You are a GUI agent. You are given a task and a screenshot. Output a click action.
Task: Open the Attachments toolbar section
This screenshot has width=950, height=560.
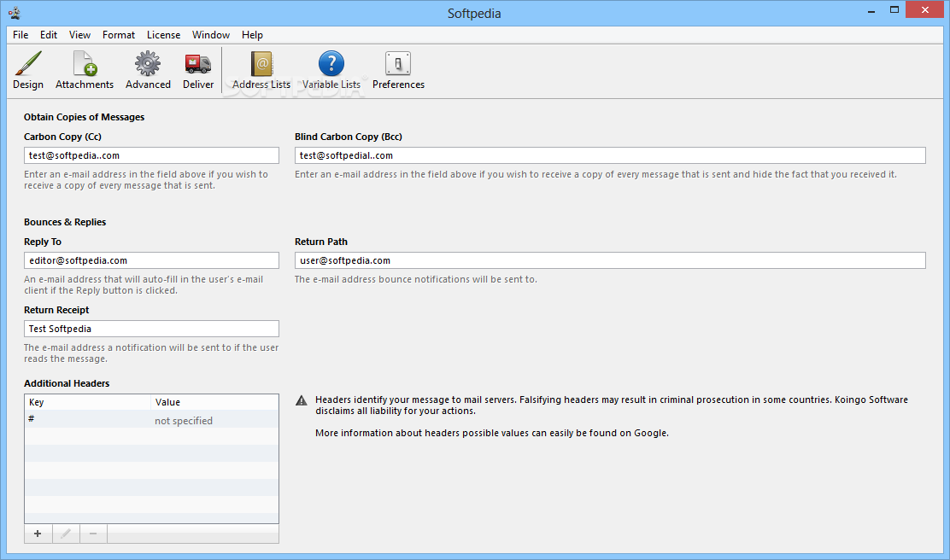point(85,70)
